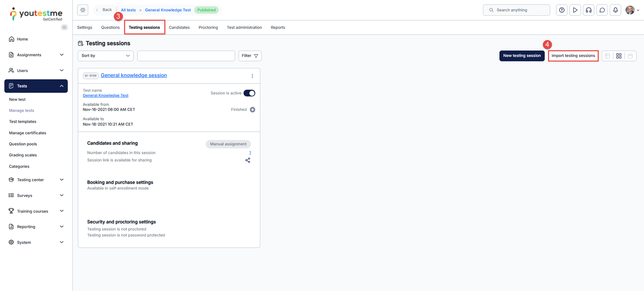Open Categories in the sidebar
This screenshot has height=291, width=644.
[19, 166]
